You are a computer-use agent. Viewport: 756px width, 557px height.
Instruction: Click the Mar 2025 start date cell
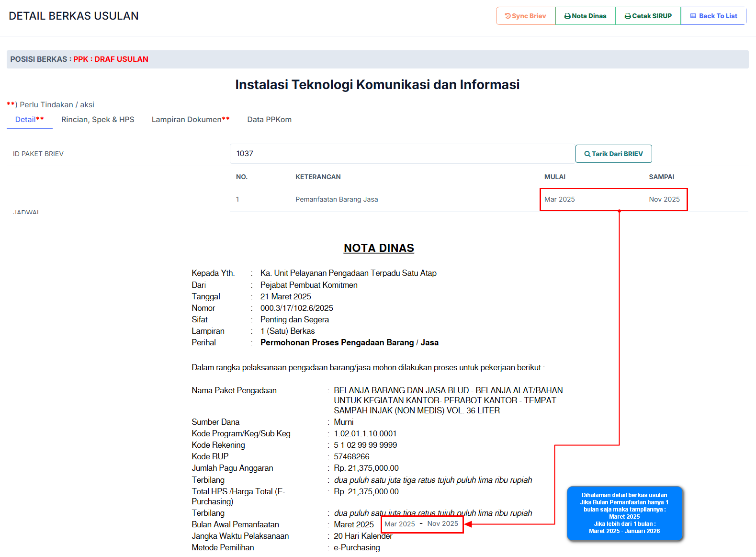[559, 199]
